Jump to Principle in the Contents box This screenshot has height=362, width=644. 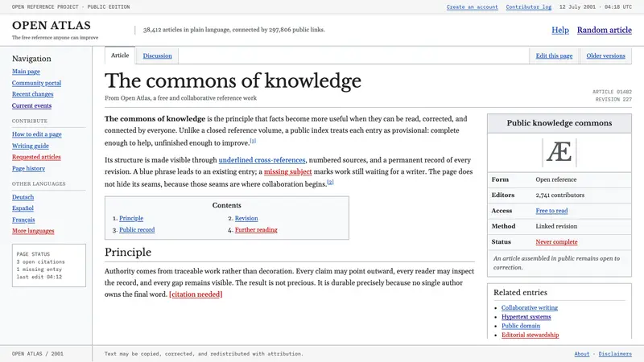(x=131, y=218)
